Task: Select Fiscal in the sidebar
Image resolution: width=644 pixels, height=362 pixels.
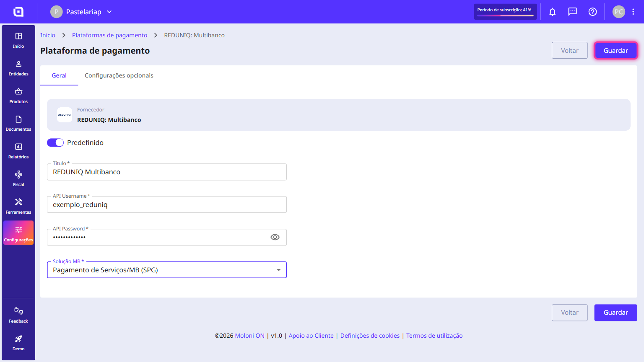Action: click(18, 178)
